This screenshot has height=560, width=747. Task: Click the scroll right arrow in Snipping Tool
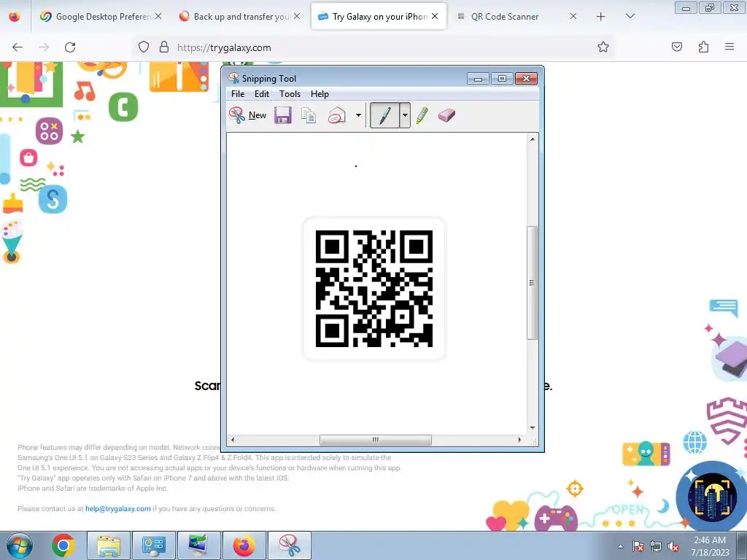tap(519, 440)
